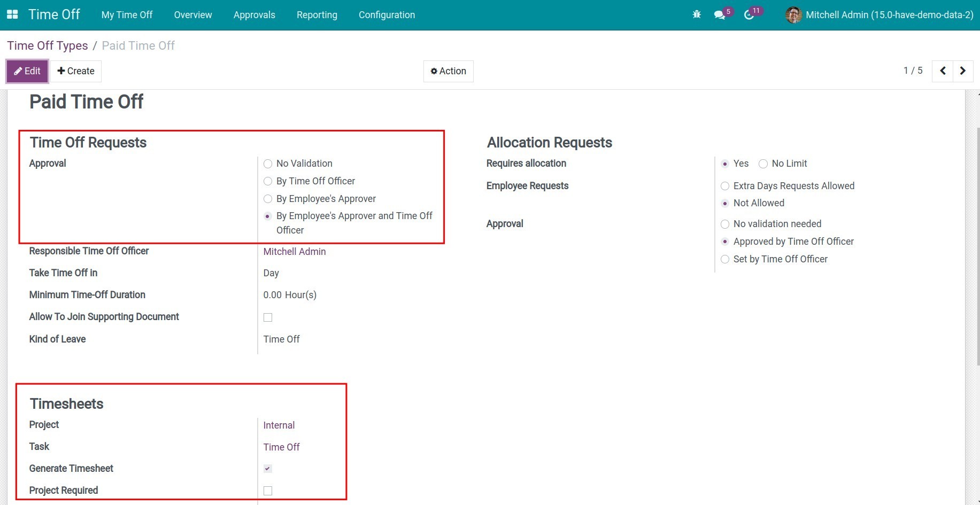Choose 'Extra Days Requests Allowed' for employee requests
The height and width of the screenshot is (505, 980).
tap(725, 186)
